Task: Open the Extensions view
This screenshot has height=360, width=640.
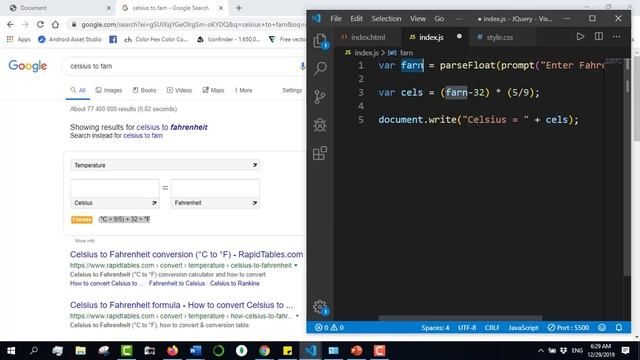Action: (x=320, y=153)
